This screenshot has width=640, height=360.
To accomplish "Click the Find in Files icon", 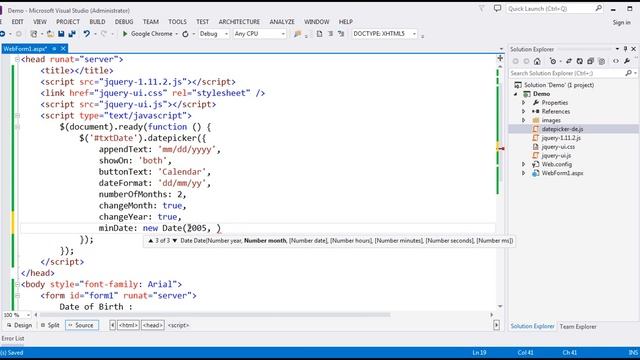I will coord(298,34).
